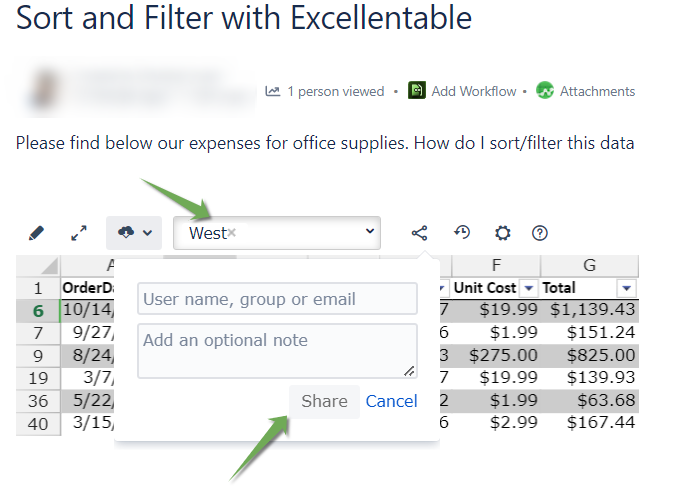The height and width of the screenshot is (494, 674).
Task: Select row header 9
Action: (38, 356)
